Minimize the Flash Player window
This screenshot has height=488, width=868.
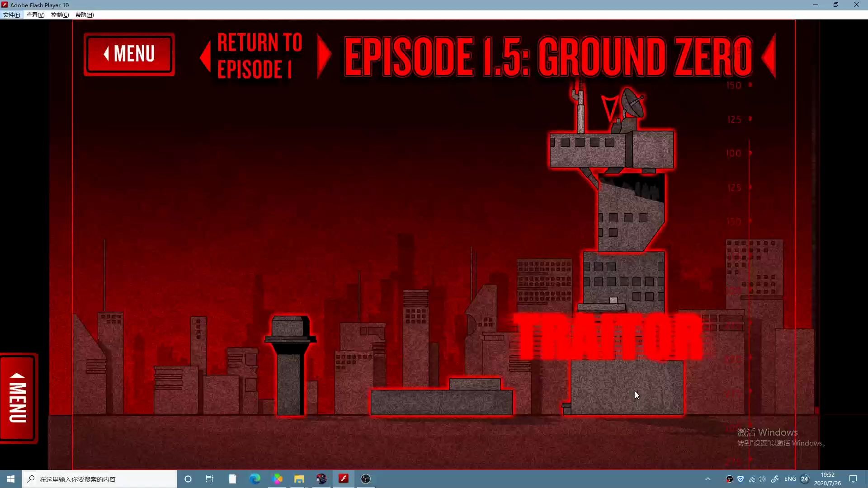pos(816,5)
